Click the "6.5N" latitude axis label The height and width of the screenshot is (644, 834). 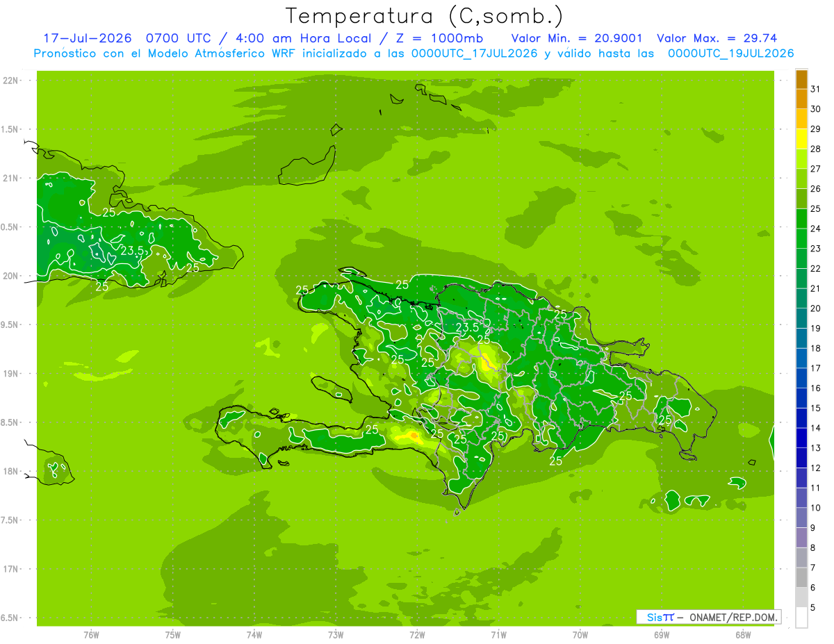(10, 618)
